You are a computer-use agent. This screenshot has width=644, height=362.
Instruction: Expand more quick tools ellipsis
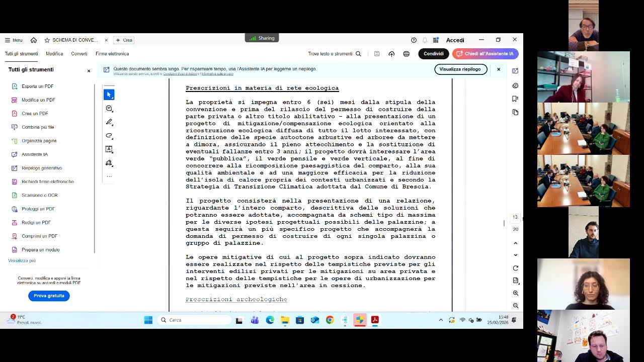(x=109, y=176)
